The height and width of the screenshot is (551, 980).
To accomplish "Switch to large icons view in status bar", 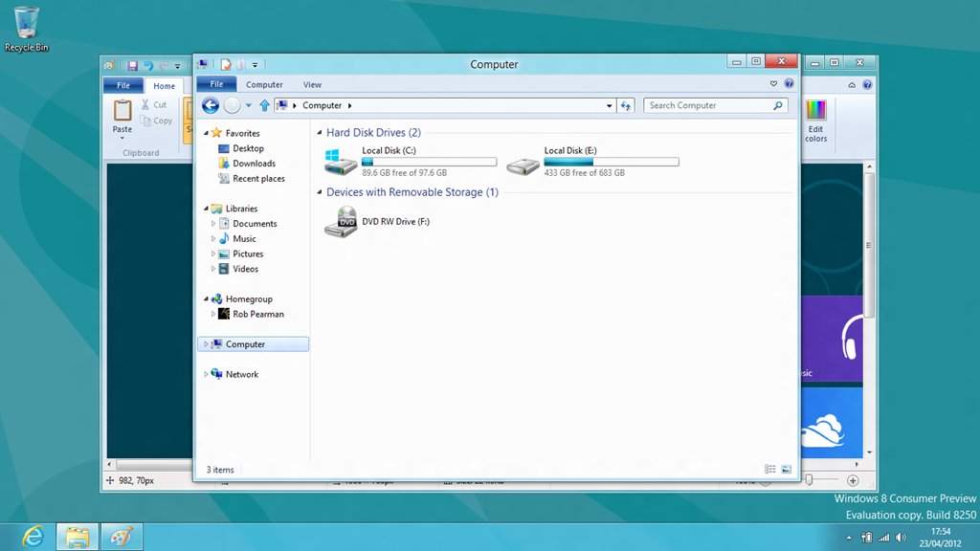I will 787,470.
